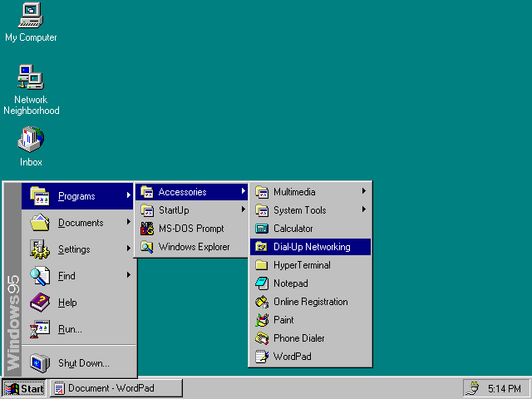This screenshot has height=399, width=532.
Task: Click the MS-DOS Prompt icon
Action: (147, 229)
